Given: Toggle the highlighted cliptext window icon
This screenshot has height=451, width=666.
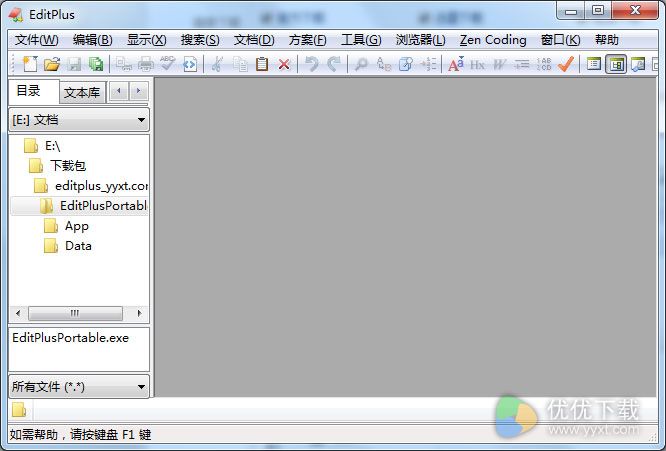Looking at the screenshot, I should tap(616, 65).
